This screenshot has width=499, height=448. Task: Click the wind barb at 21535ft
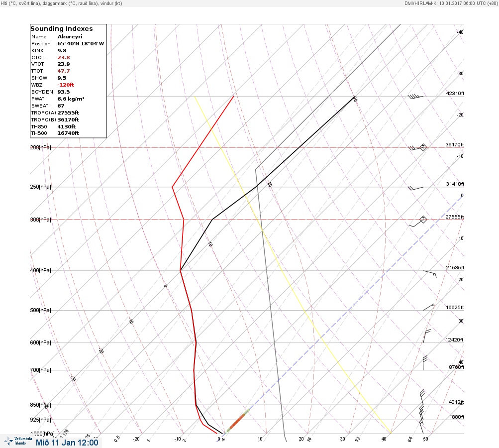[430, 274]
